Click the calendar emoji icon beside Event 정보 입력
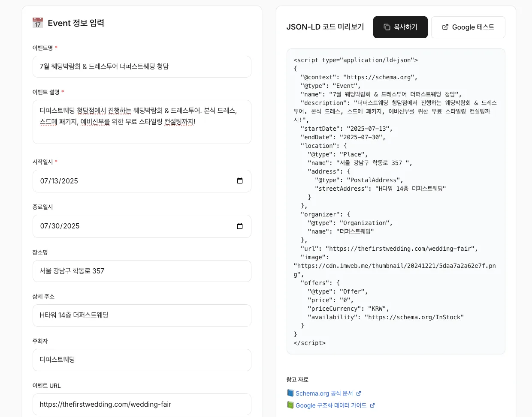 (x=38, y=23)
